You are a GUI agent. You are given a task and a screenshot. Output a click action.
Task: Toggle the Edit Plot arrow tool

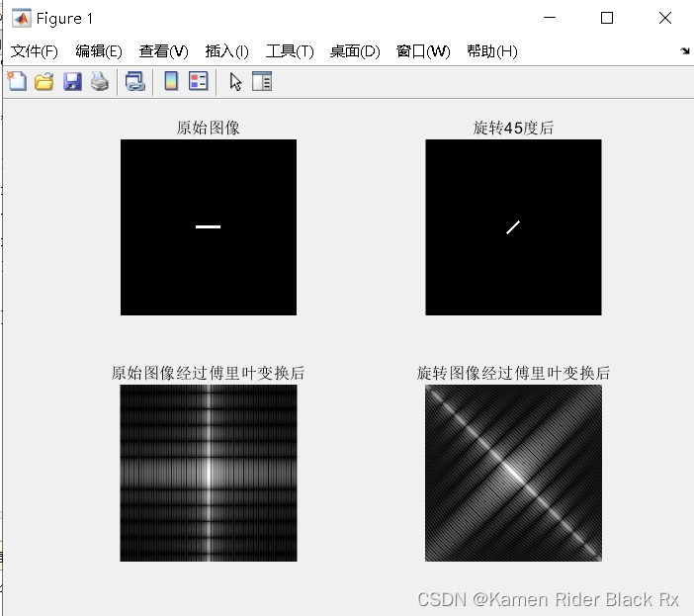pos(235,82)
